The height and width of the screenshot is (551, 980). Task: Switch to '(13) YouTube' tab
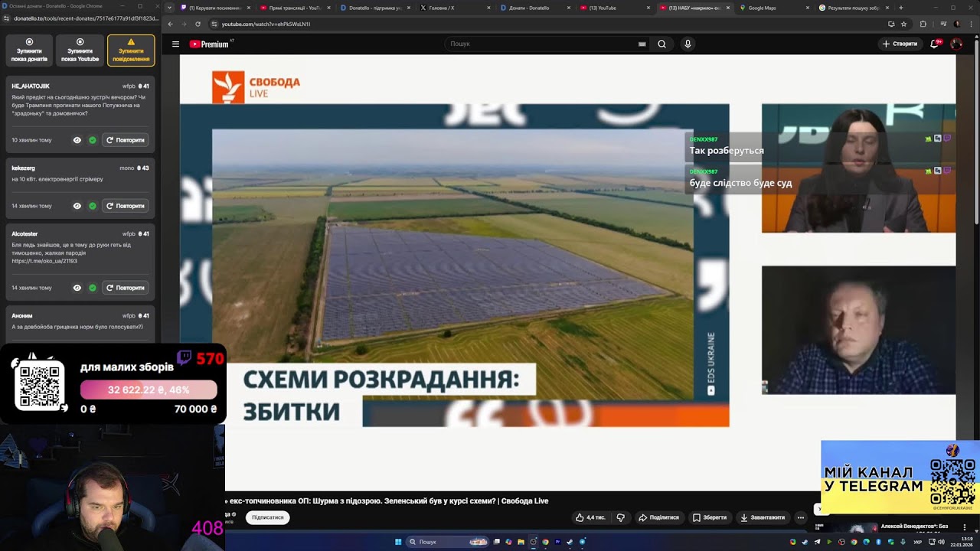(615, 8)
